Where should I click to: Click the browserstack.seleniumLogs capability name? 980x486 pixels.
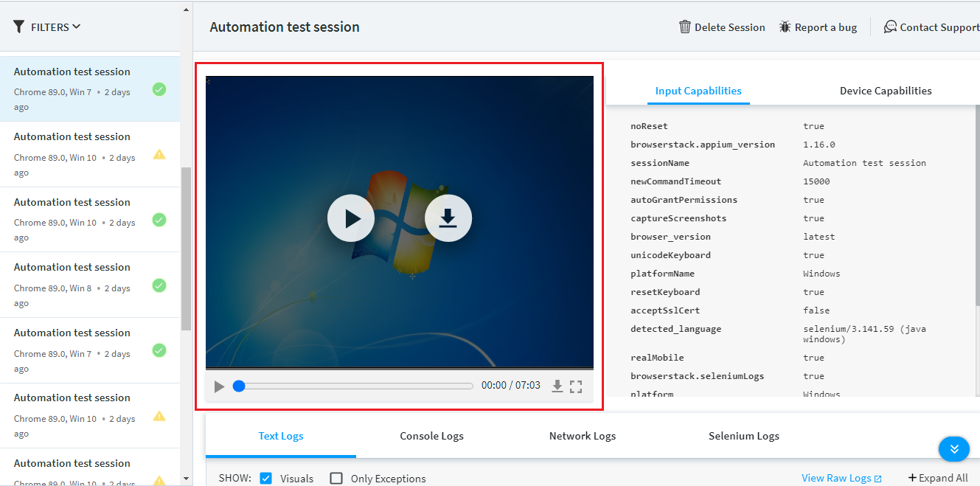(x=698, y=376)
